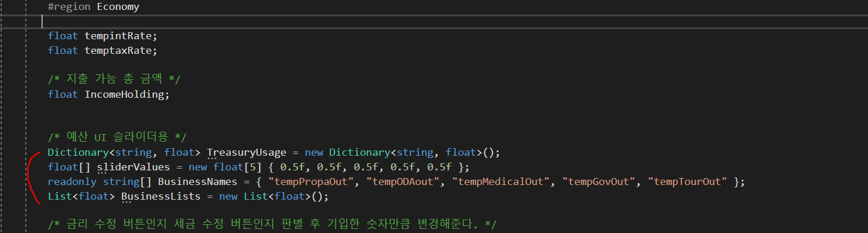Click the "tempODAout" string literal

pyautogui.click(x=404, y=182)
